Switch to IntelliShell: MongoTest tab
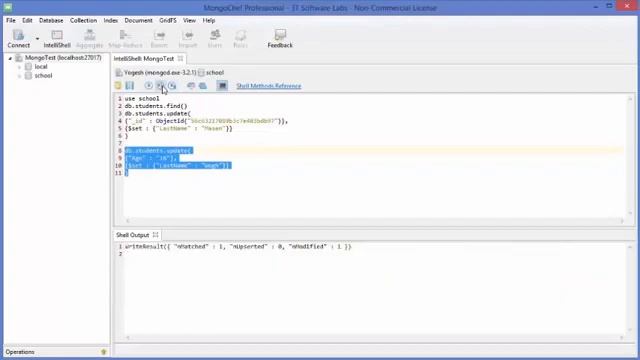Viewport: 640px width, 360px height. tap(144, 59)
